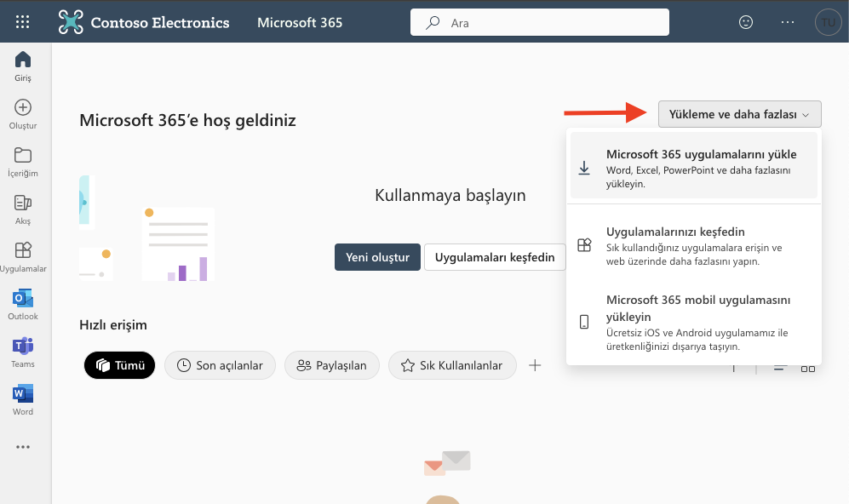Launch Outlook from the sidebar
This screenshot has width=849, height=504.
[23, 304]
